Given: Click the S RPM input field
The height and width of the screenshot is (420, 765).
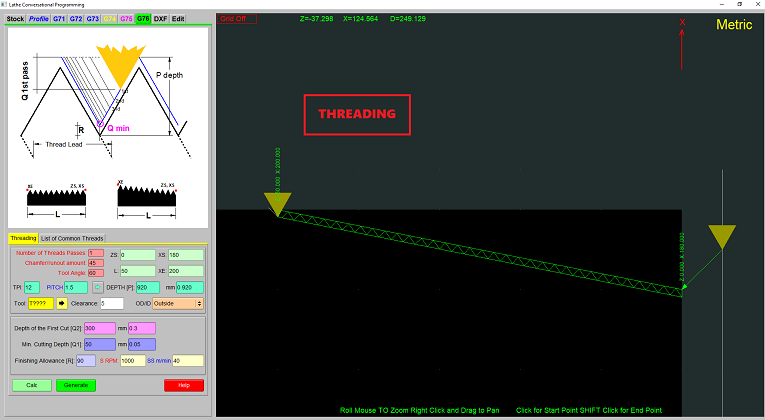Looking at the screenshot, I should tap(133, 360).
